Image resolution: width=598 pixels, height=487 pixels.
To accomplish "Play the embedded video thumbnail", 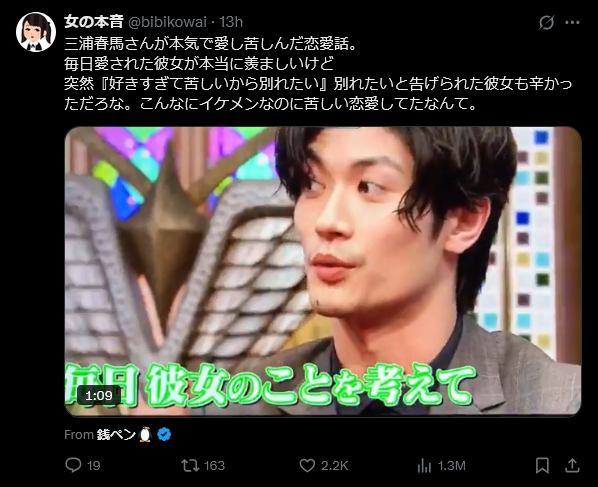I will [x=323, y=271].
